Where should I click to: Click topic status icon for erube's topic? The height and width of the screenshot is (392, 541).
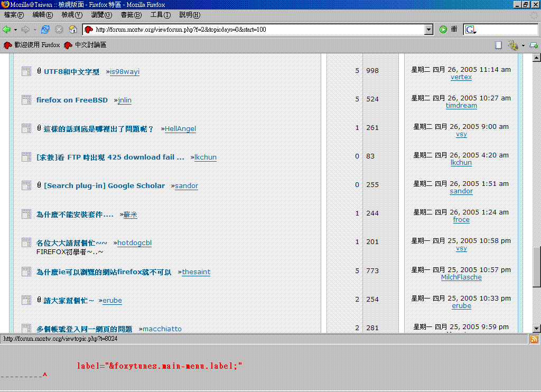tap(26, 300)
